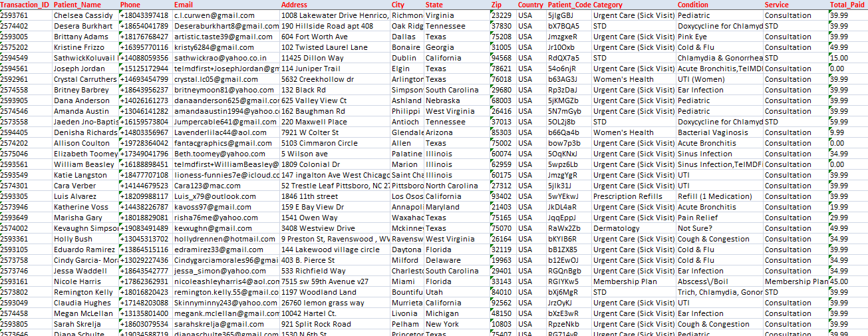868x336 pixels.
Task: Select transaction ID 2593761
Action: (x=25, y=15)
